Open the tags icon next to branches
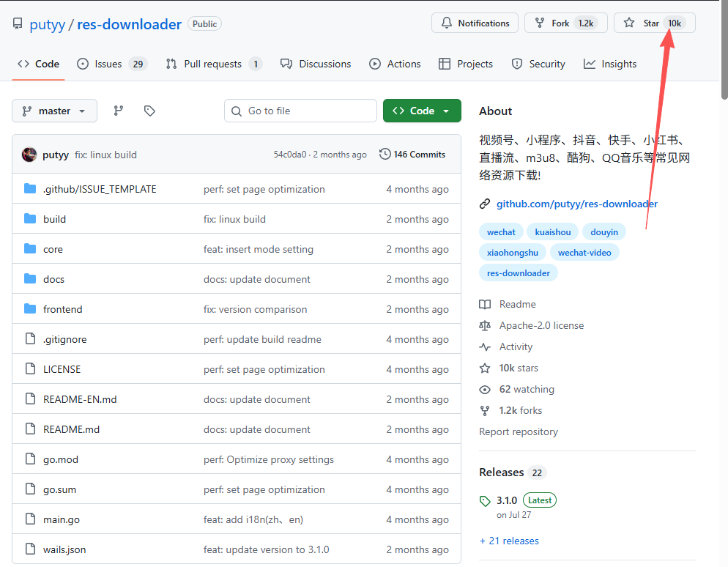Screen dimensions: 728x567 tap(149, 111)
